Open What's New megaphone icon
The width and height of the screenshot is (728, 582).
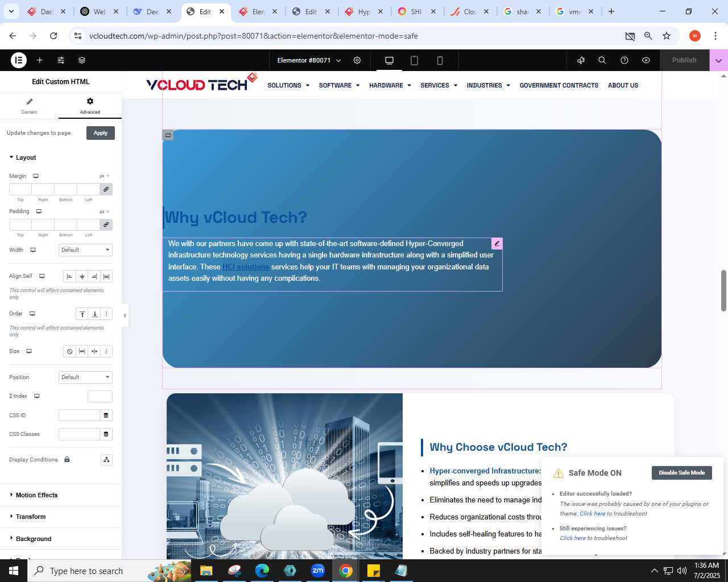(581, 60)
